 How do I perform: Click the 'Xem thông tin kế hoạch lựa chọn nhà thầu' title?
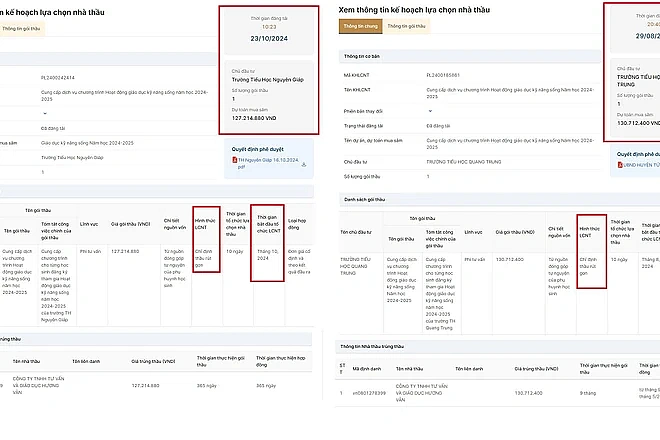[x=414, y=10]
